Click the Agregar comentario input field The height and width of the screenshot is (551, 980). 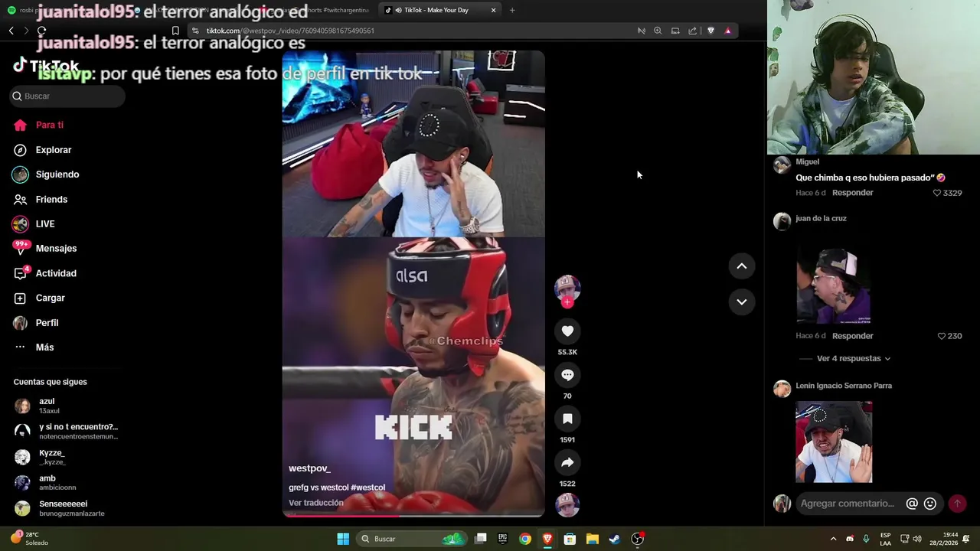point(848,504)
